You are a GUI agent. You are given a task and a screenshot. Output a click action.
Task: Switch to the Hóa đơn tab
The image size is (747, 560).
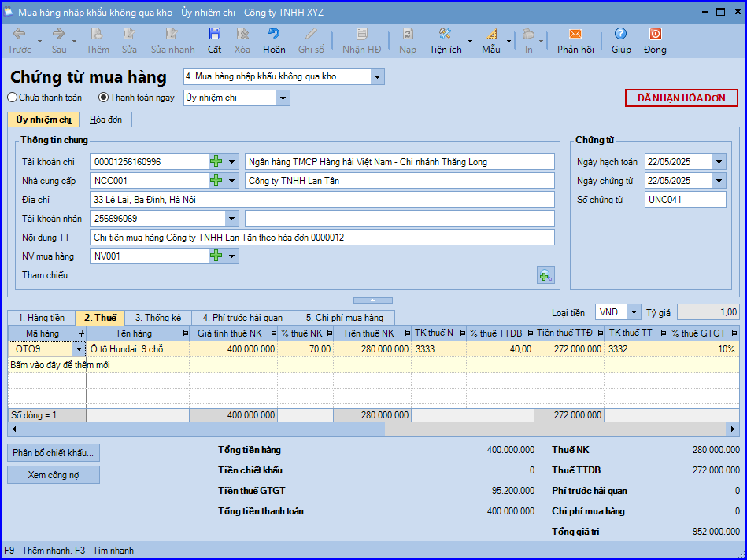tap(105, 120)
